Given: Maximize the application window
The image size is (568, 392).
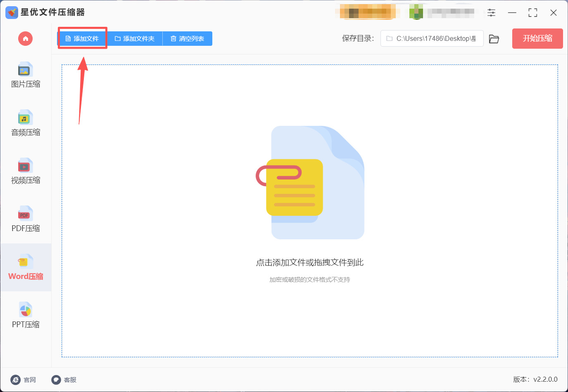Looking at the screenshot, I should coord(533,13).
